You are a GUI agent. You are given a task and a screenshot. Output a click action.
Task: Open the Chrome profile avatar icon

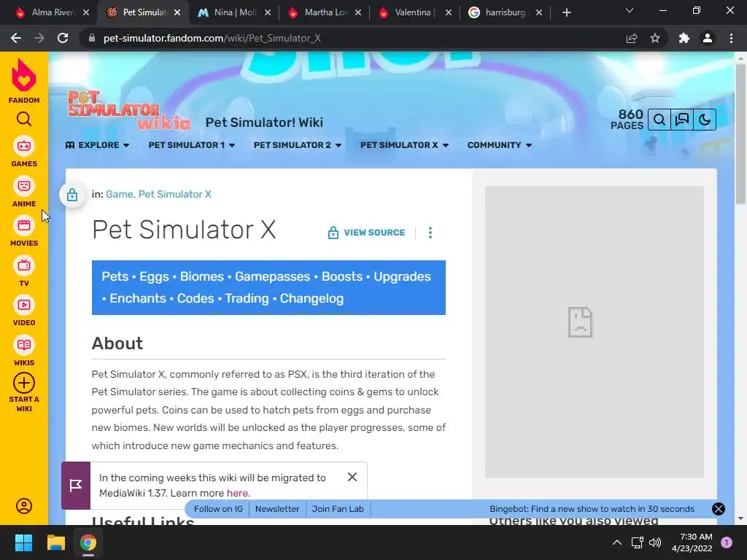[x=708, y=38]
